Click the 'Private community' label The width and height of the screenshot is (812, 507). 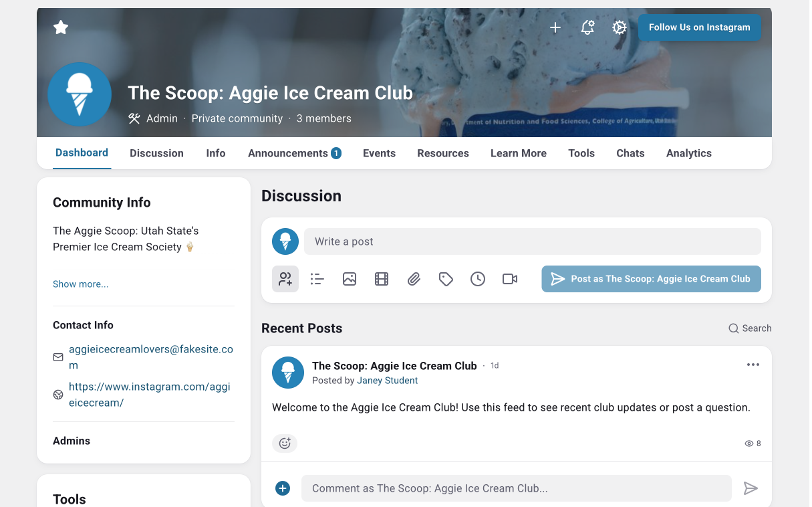pos(237,118)
